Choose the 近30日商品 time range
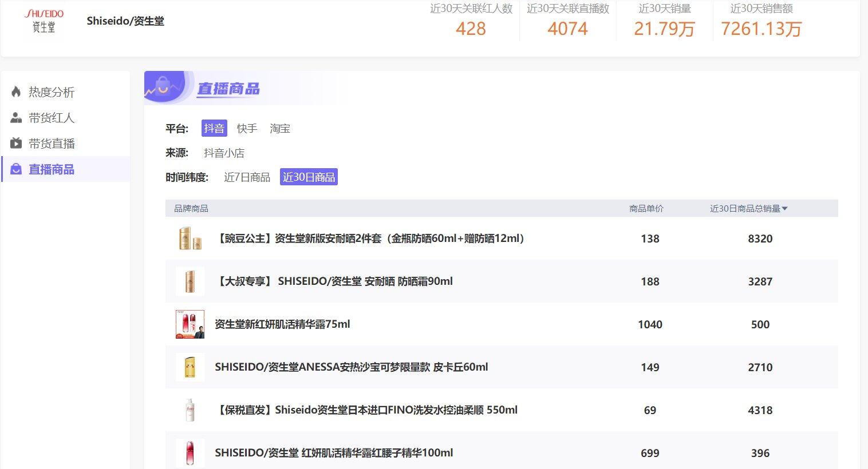The width and height of the screenshot is (868, 469). (x=309, y=177)
